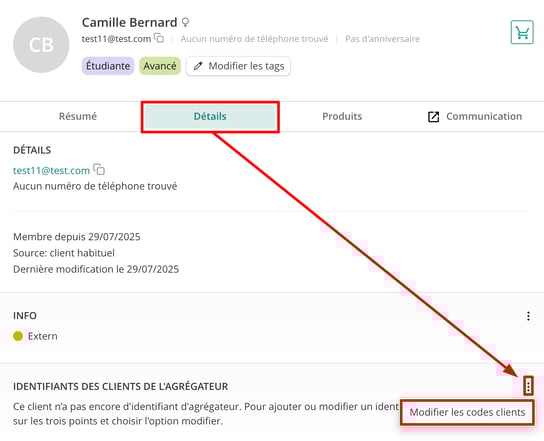
Task: Click the green Extern status dot
Action: (18, 336)
